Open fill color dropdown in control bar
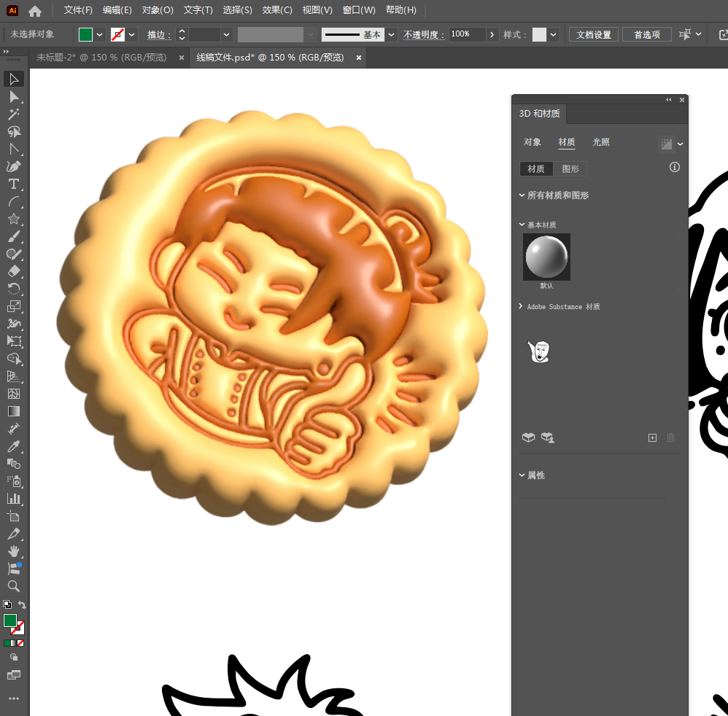This screenshot has height=716, width=728. click(99, 35)
